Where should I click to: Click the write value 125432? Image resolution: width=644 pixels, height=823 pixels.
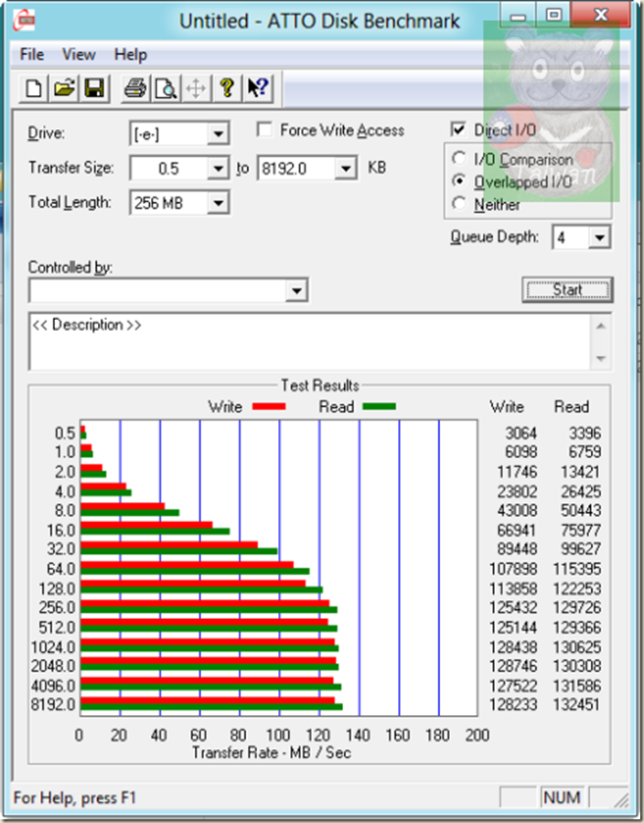pos(513,607)
